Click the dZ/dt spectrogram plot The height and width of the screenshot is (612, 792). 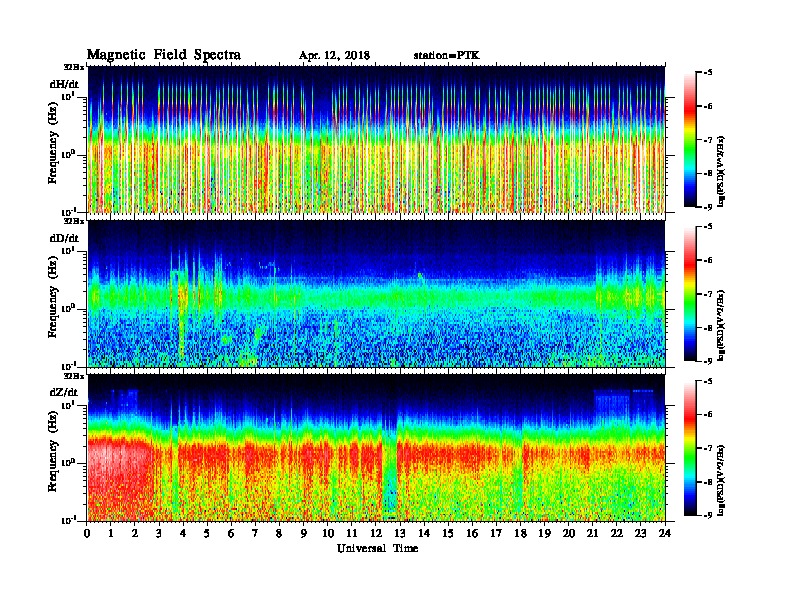pos(376,448)
